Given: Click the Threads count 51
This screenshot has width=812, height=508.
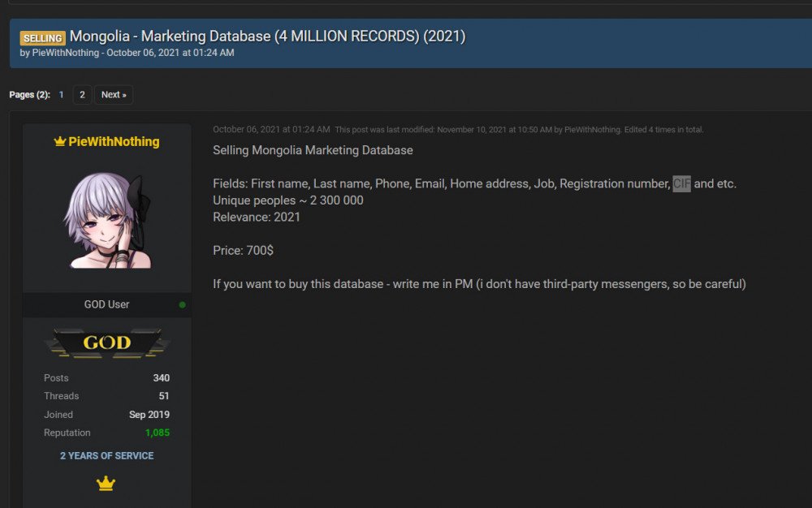Looking at the screenshot, I should click(x=163, y=396).
